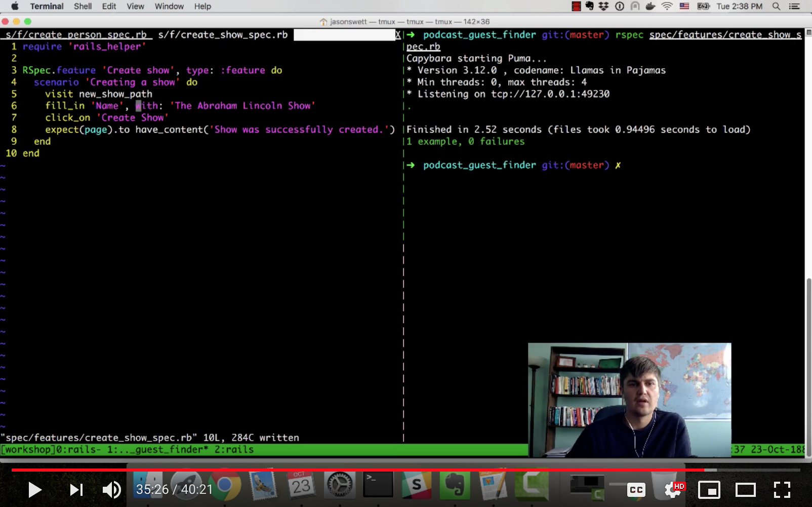
Task: Play the video
Action: [x=34, y=489]
